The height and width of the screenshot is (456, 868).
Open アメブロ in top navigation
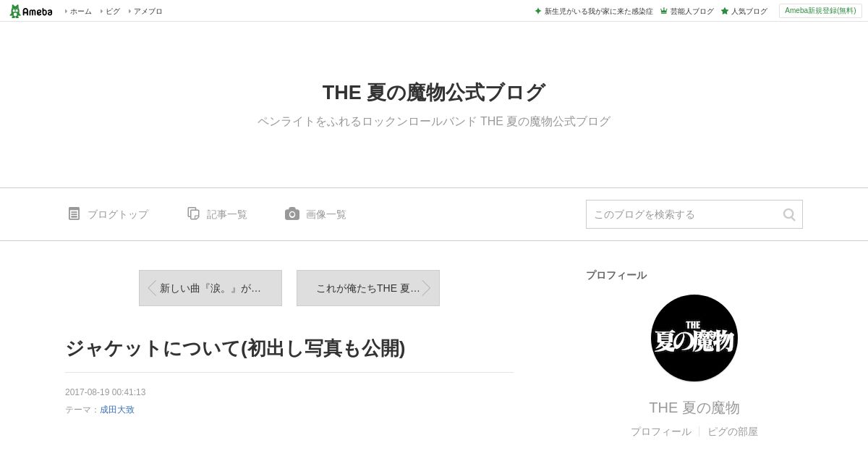point(148,11)
